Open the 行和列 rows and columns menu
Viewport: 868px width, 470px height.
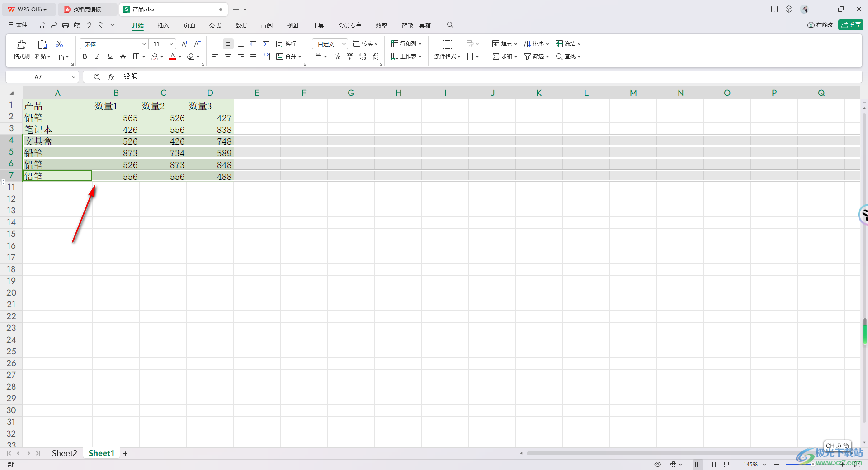coord(406,44)
